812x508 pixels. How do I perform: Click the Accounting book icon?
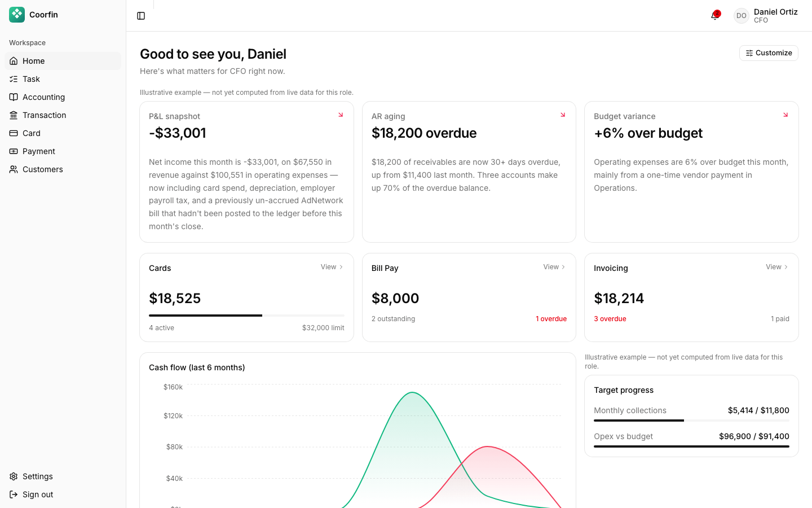pos(14,97)
